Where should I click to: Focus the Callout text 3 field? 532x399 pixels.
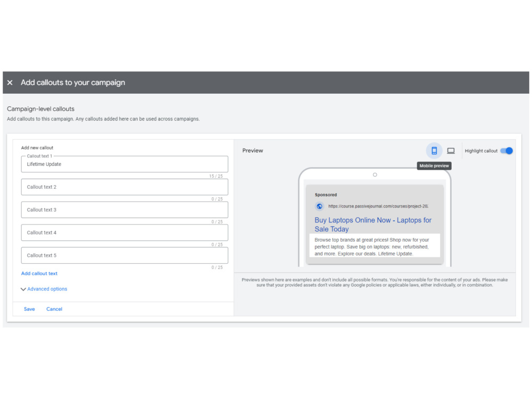[124, 210]
